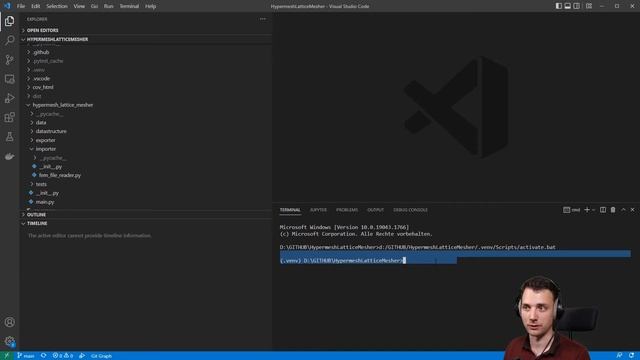Open the Search view in activity bar
The image size is (640, 360).
point(9,40)
